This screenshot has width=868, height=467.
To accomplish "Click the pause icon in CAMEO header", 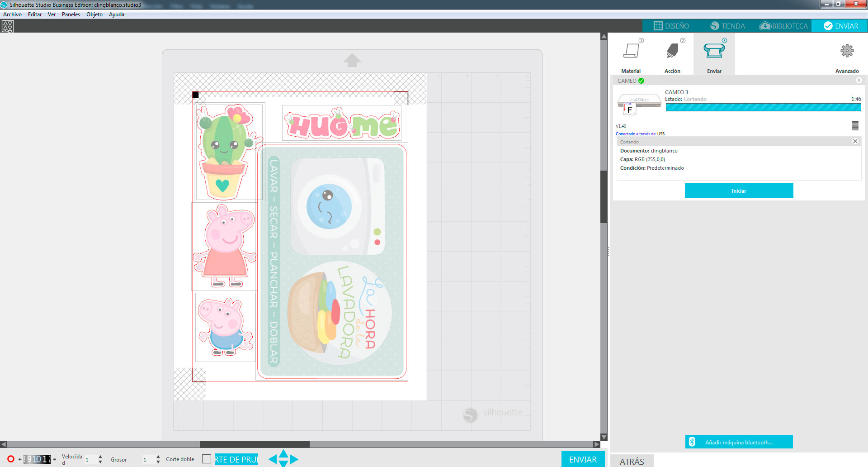I will click(859, 81).
